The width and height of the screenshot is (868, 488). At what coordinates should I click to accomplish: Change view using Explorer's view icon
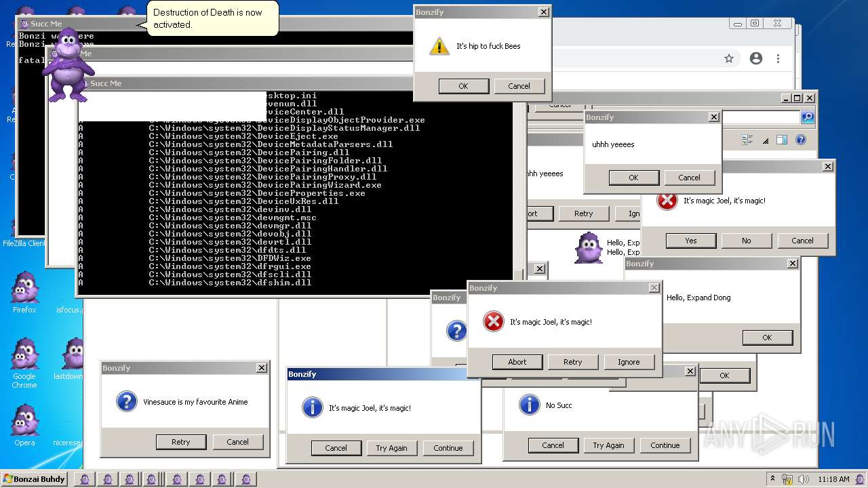coord(747,140)
